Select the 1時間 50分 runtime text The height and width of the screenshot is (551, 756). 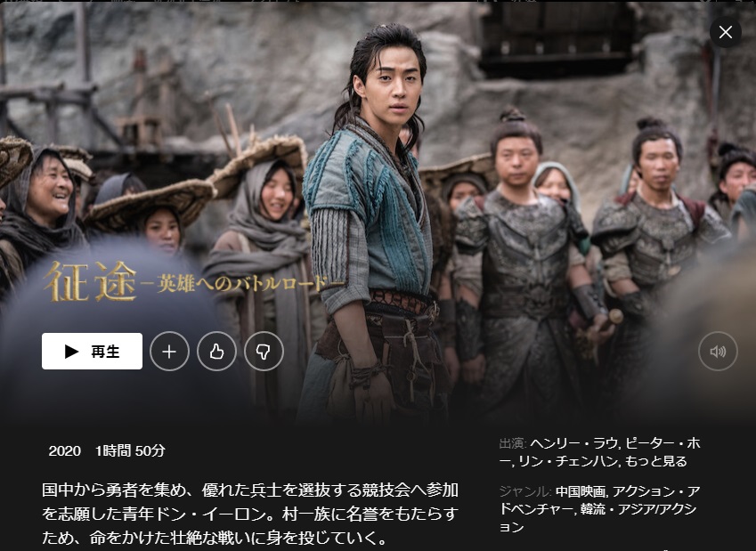pos(130,451)
